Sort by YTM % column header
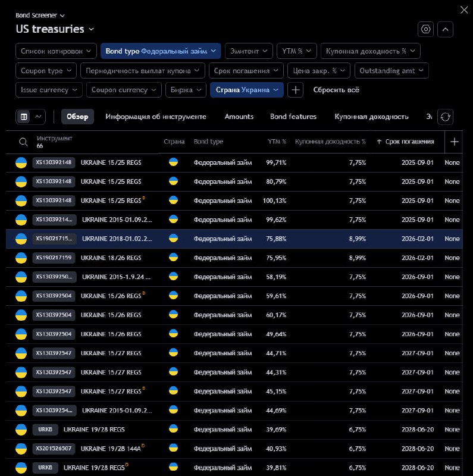This screenshot has width=473, height=476. [277, 142]
